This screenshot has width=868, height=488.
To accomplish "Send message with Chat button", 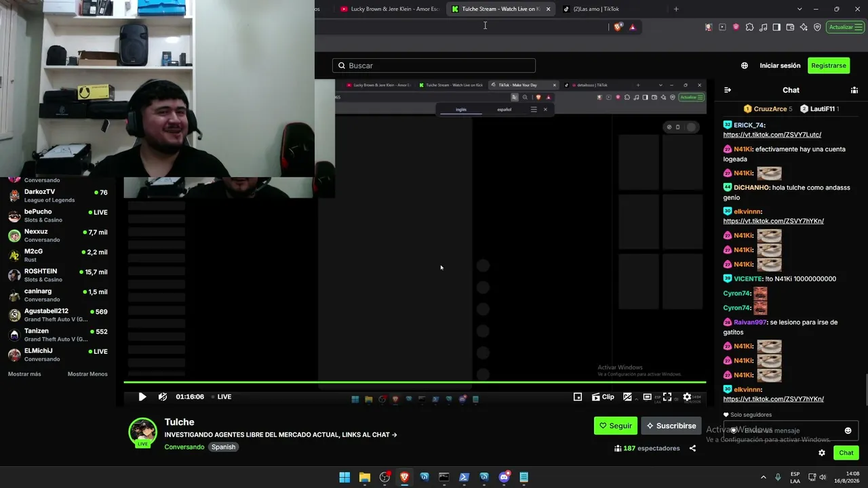I will click(x=846, y=453).
